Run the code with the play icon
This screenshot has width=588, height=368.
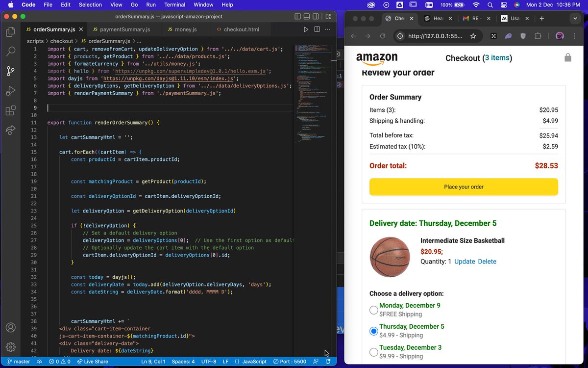(306, 29)
